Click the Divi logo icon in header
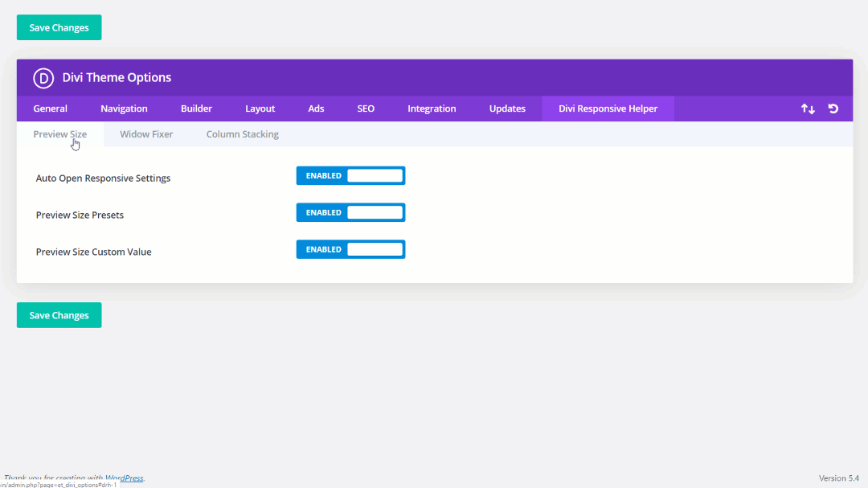The image size is (868, 488). click(43, 78)
